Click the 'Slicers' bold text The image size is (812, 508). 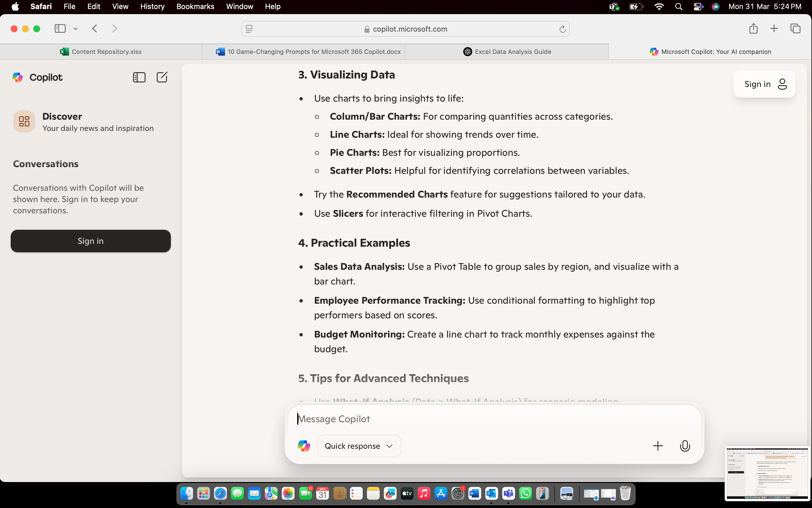(x=348, y=213)
